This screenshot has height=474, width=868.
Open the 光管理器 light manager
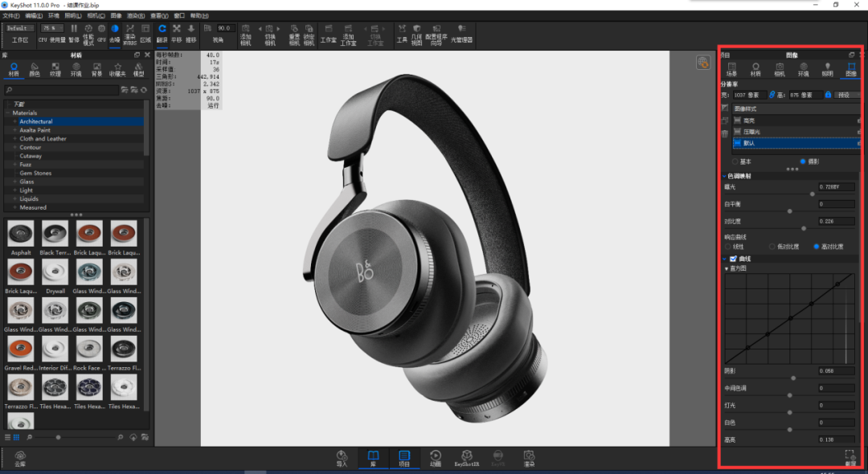(x=461, y=32)
